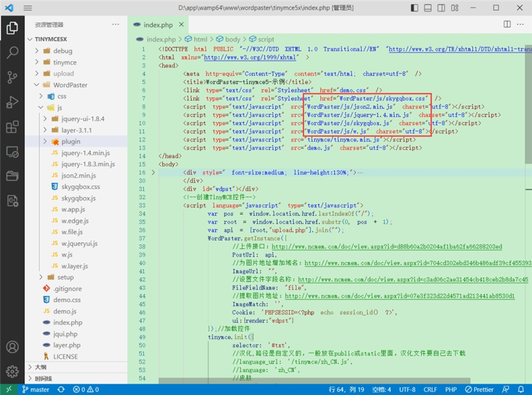
Task: Open notifications bell in status bar
Action: (x=521, y=390)
